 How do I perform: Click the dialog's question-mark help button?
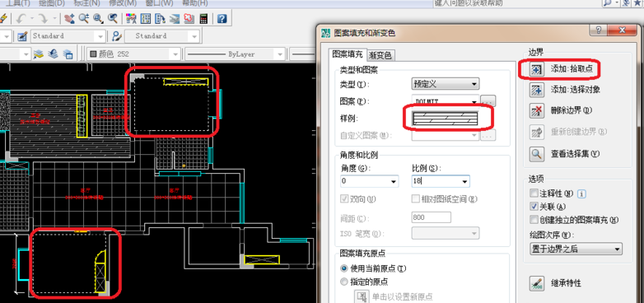(598, 30)
